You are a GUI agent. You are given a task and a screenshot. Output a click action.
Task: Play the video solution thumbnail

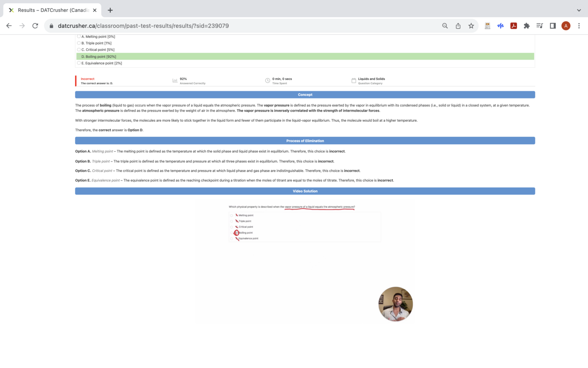coord(305,263)
